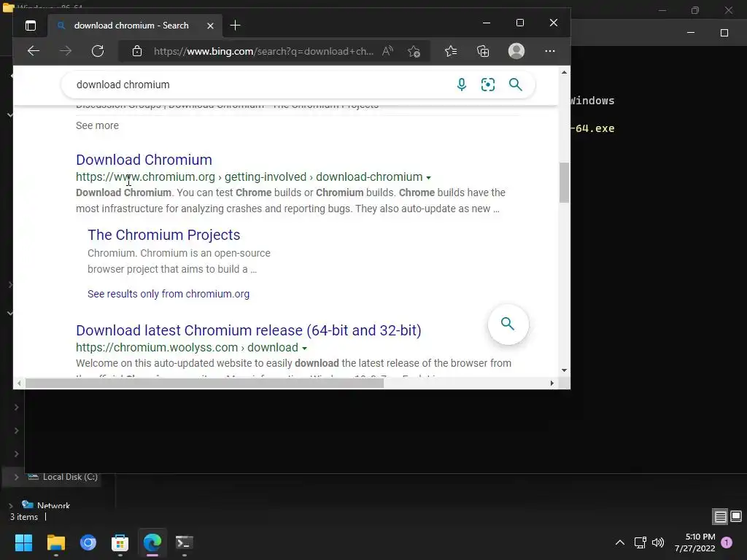Click the browser forward arrow
This screenshot has width=747, height=560.
click(66, 51)
